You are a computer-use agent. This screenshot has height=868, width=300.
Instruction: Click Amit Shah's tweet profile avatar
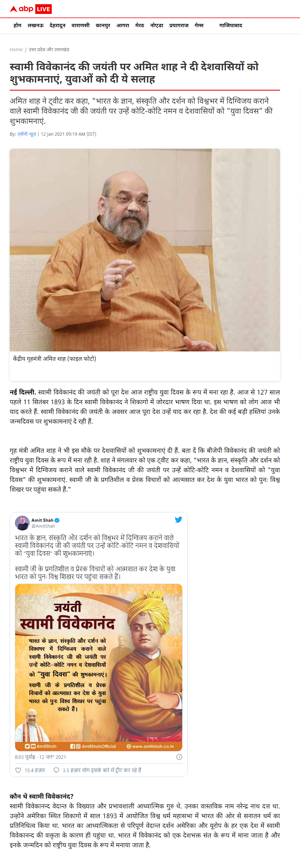(x=22, y=523)
